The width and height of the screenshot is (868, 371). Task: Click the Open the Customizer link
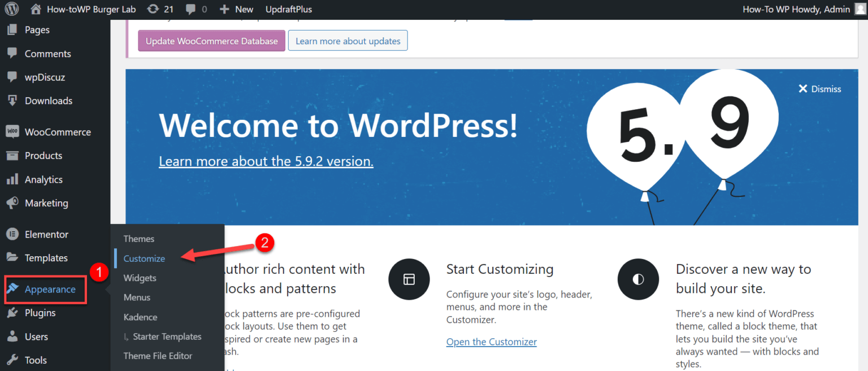point(492,342)
